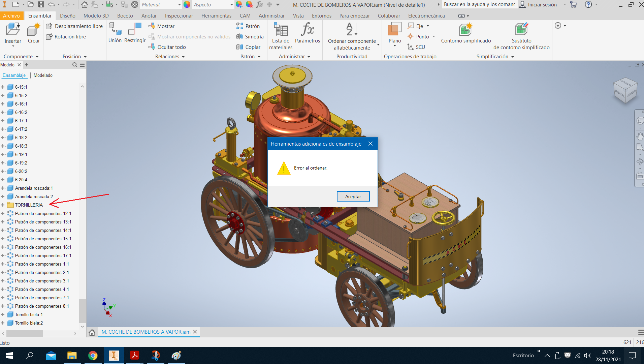Select the Contorno simplificado tool
The image size is (644, 364).
(x=465, y=34)
